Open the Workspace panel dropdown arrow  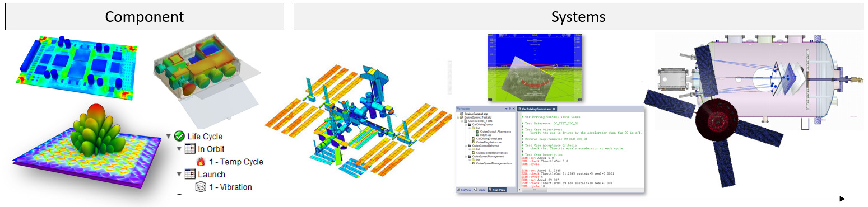pos(506,109)
